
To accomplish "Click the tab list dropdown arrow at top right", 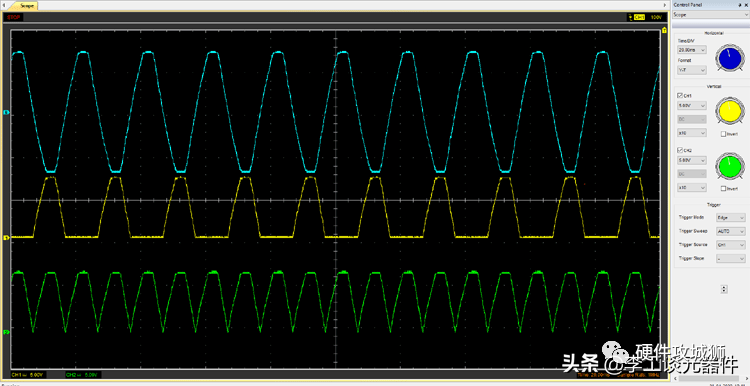I will coord(664,4).
